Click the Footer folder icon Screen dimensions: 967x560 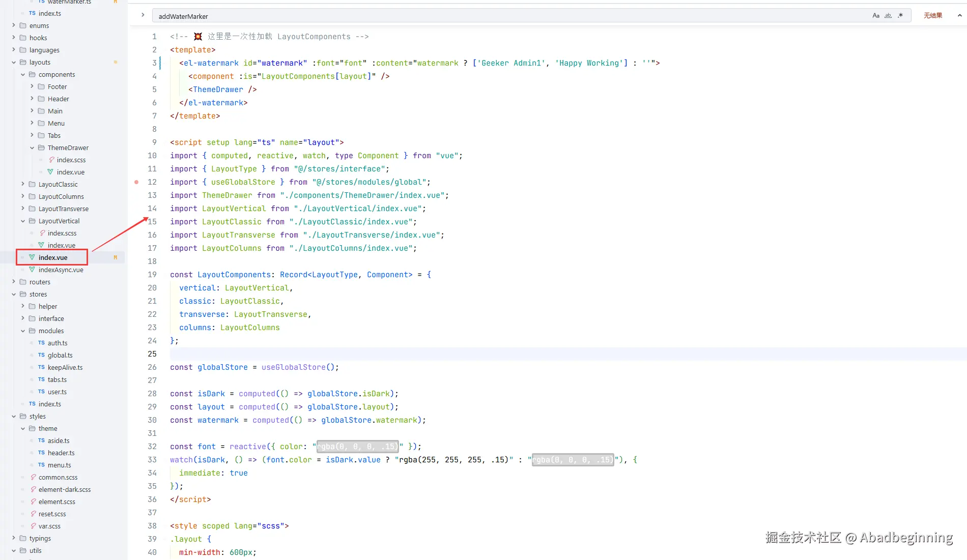pyautogui.click(x=41, y=86)
